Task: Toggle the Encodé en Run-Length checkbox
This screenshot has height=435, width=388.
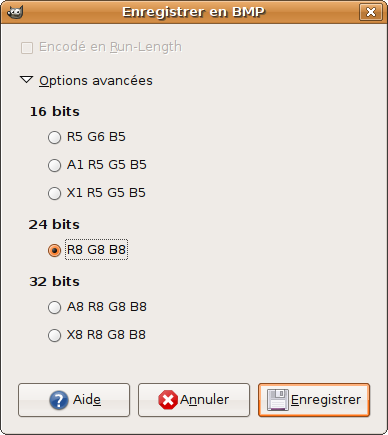Action: click(x=27, y=48)
